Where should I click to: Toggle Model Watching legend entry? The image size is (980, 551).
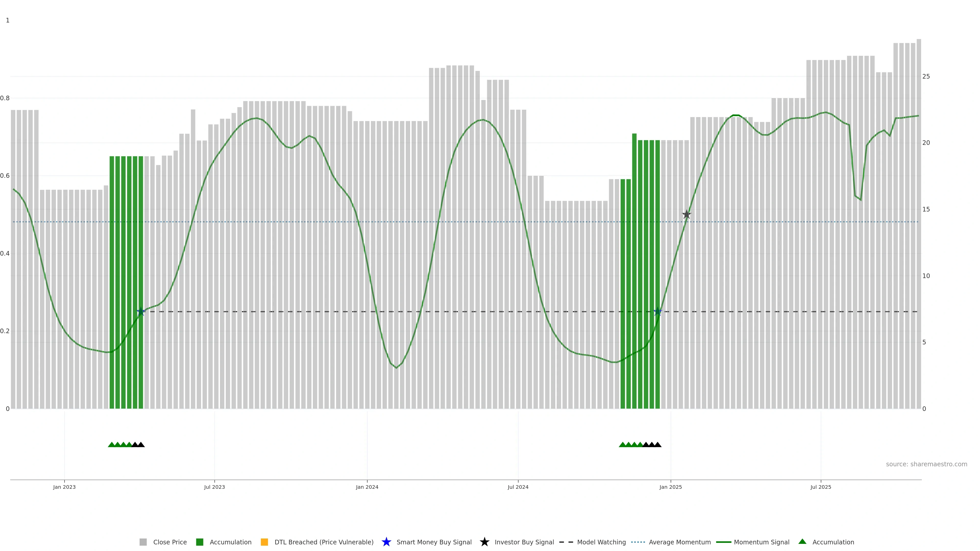pyautogui.click(x=601, y=542)
